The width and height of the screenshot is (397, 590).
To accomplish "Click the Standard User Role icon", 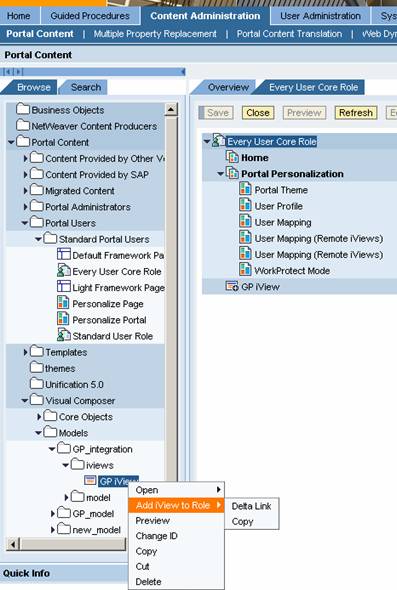I will (x=64, y=335).
